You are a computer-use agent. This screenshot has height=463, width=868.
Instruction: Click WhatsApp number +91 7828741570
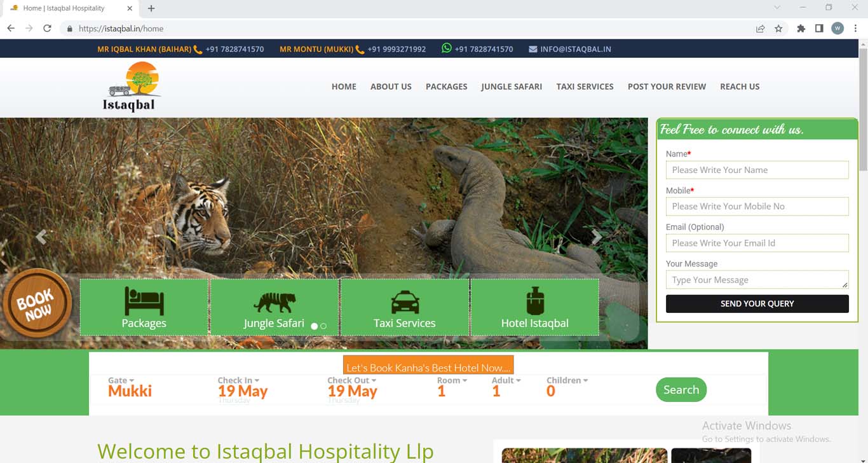[484, 49]
